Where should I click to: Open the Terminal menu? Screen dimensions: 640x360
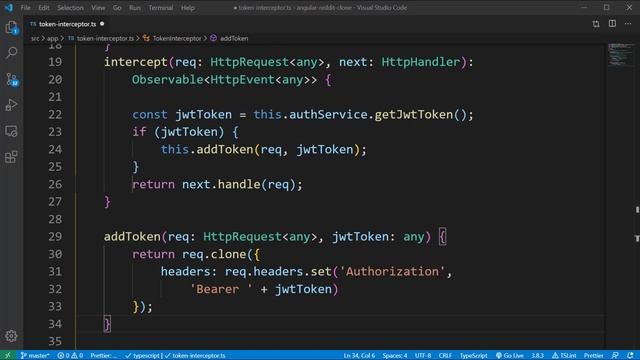pos(160,8)
